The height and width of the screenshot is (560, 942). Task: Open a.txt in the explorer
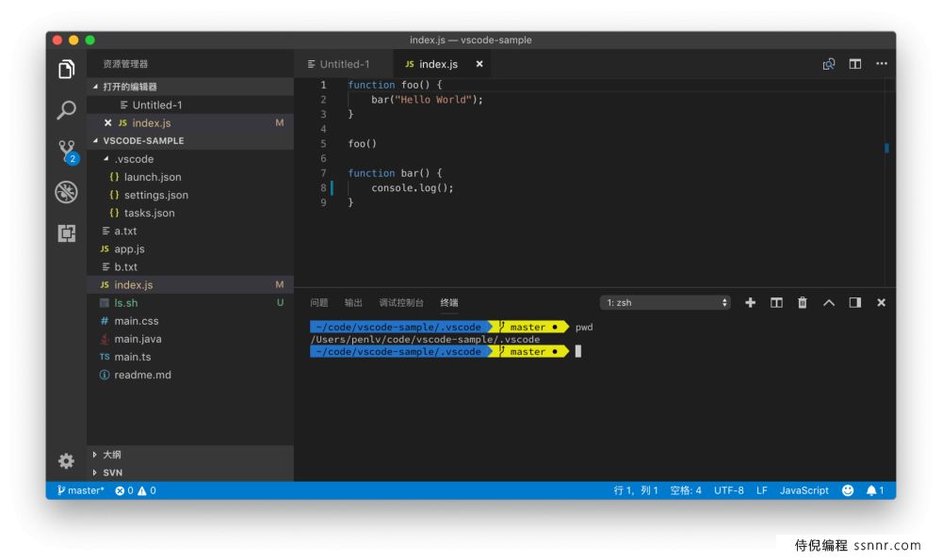click(190, 232)
